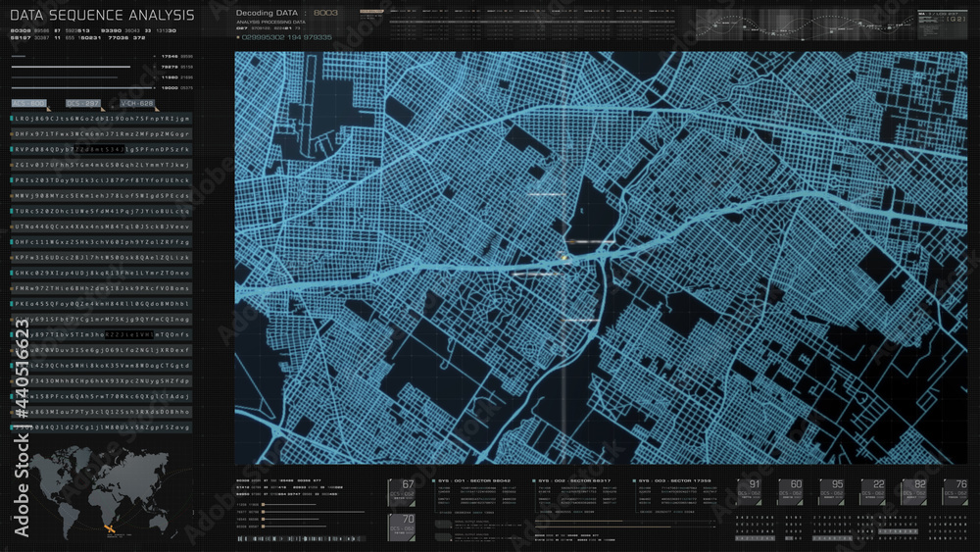
Task: Click the 'UTNa446QCxx4XAx4ns' data row
Action: (102, 226)
